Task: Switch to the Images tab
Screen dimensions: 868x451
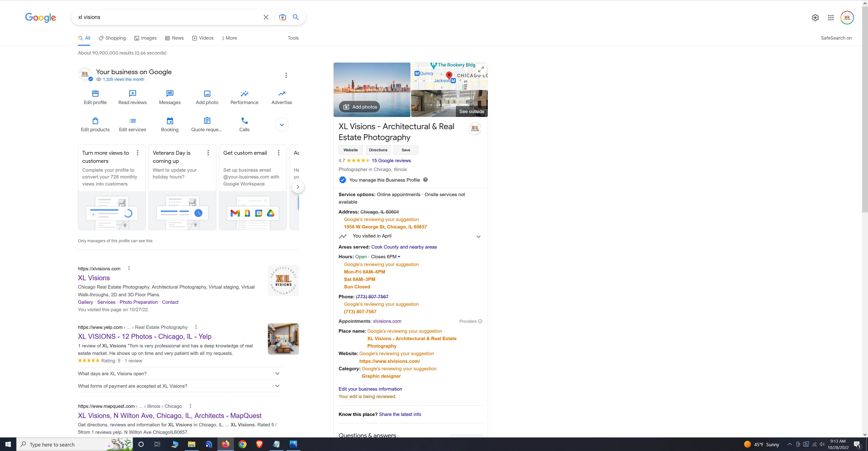Action: tap(145, 38)
